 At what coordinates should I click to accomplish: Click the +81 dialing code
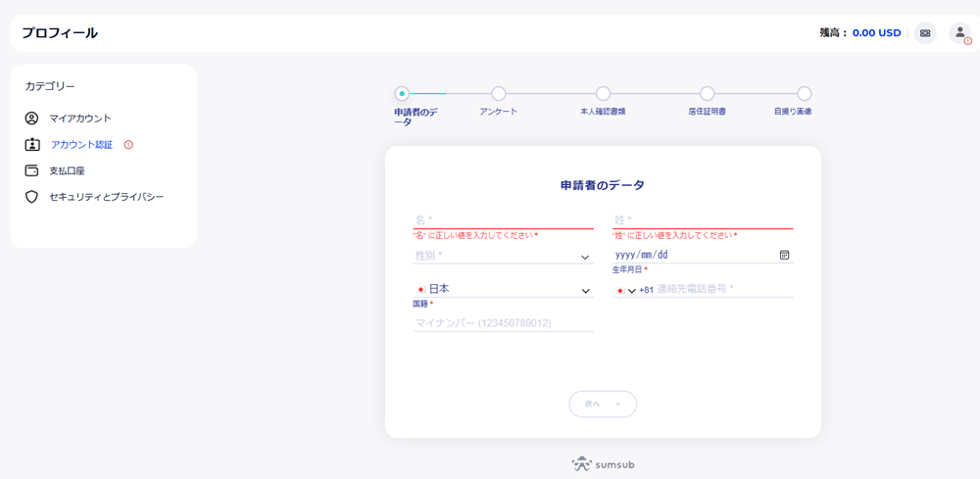646,290
